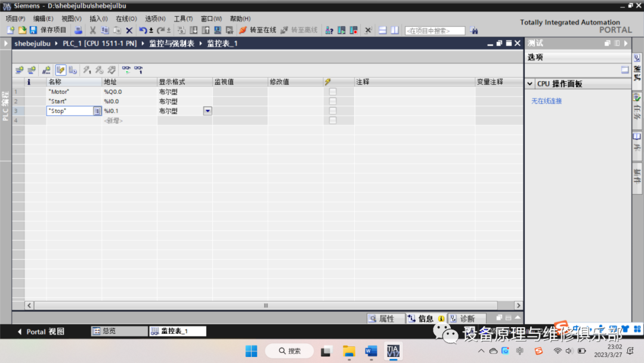
Task: Open the tag selector in the Stop name cell
Action: click(97, 110)
